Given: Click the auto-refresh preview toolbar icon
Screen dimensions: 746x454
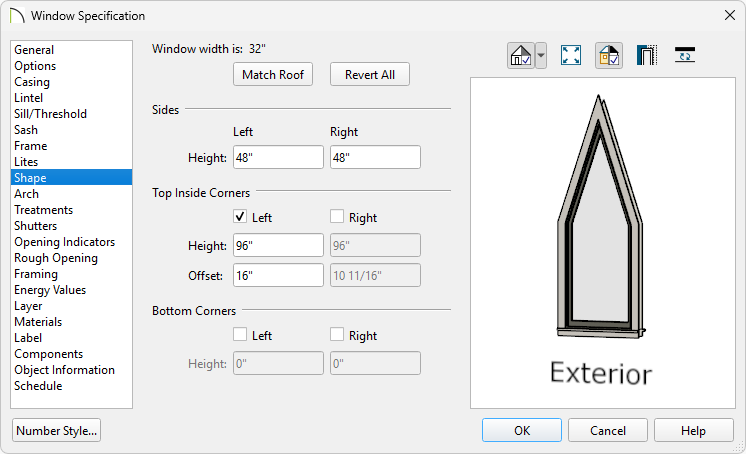Looking at the screenshot, I should tap(685, 56).
